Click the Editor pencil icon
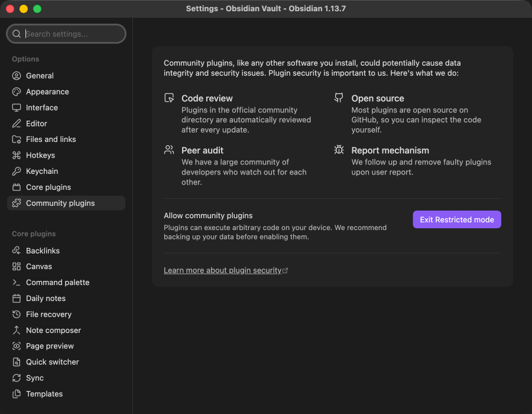This screenshot has width=532, height=414. coord(17,124)
